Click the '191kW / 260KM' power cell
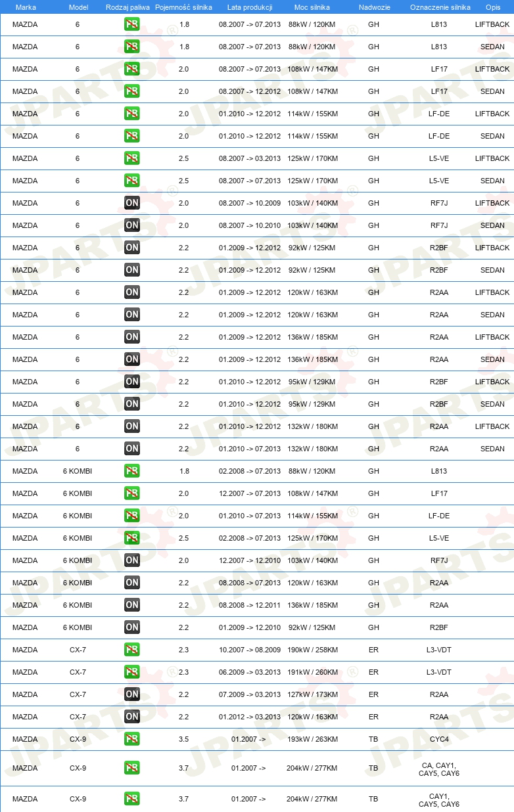The width and height of the screenshot is (514, 812). pyautogui.click(x=313, y=672)
